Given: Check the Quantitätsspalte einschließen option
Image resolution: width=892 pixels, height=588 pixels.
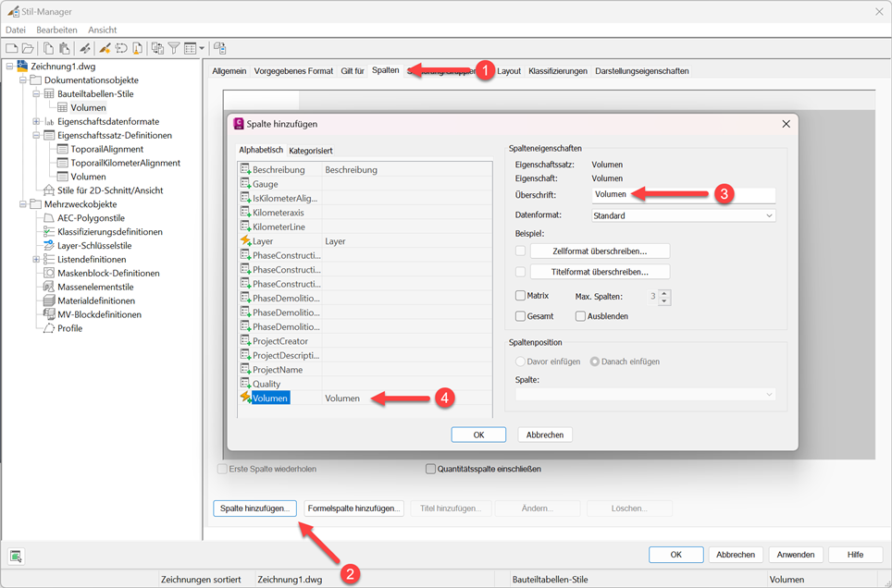Looking at the screenshot, I should (430, 469).
